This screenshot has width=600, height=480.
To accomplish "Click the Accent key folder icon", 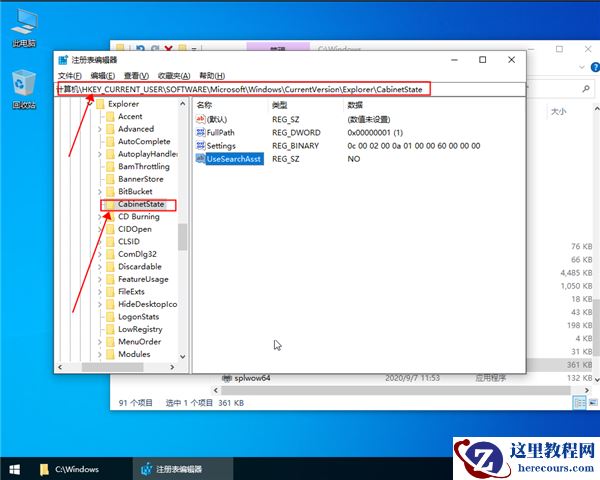I will [110, 116].
